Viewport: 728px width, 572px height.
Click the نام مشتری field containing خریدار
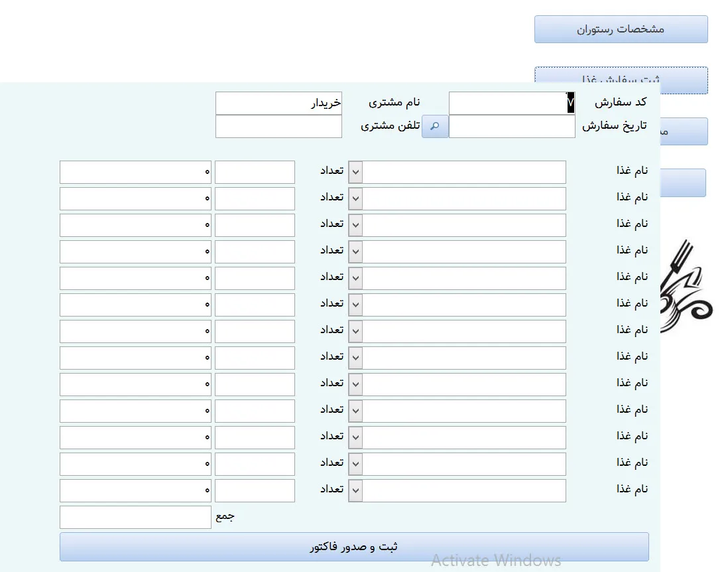coord(278,104)
